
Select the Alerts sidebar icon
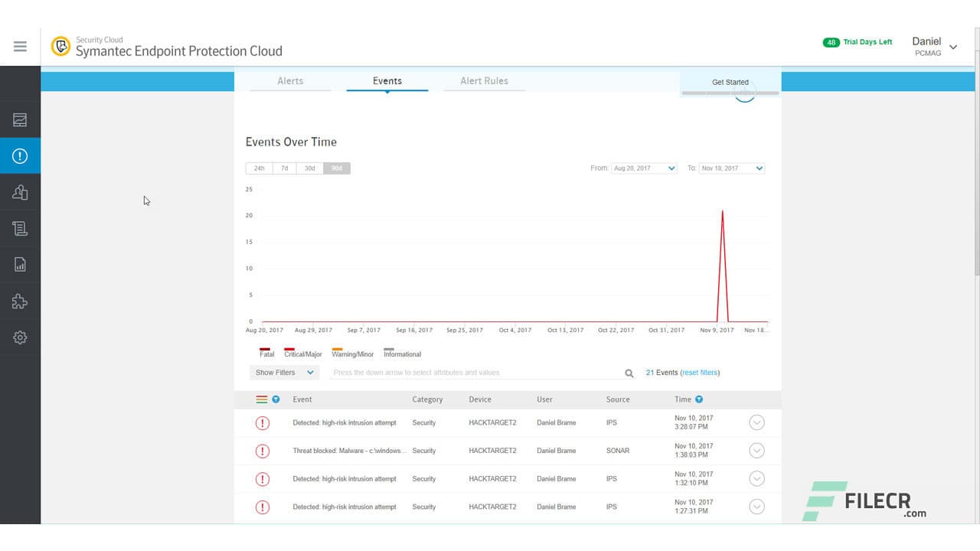pos(20,155)
